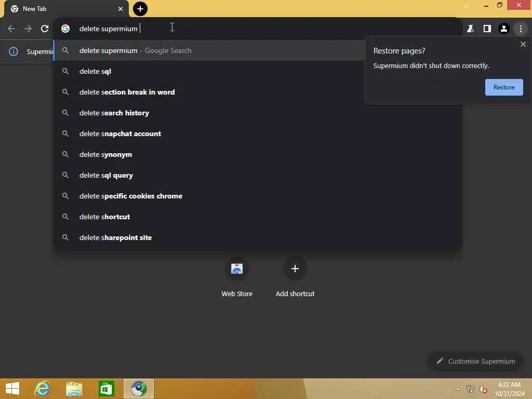
Task: Click the muted volume tray icon
Action: coord(483,389)
